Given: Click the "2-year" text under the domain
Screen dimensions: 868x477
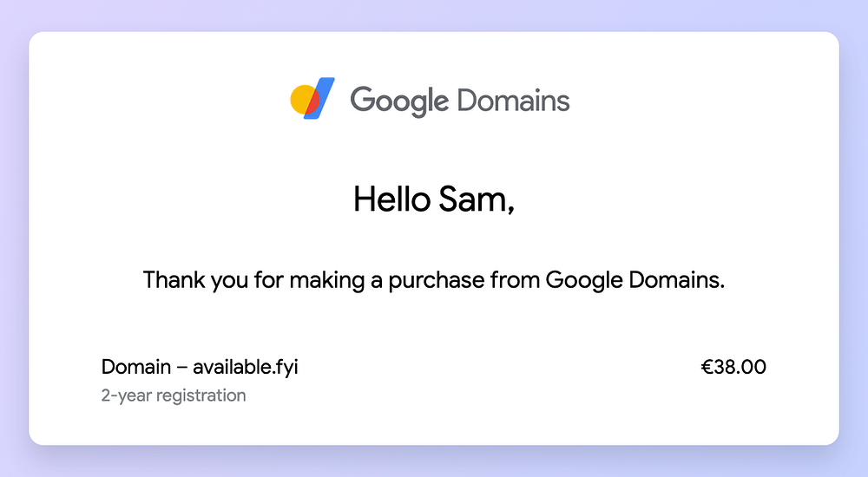Looking at the screenshot, I should pyautogui.click(x=126, y=396).
